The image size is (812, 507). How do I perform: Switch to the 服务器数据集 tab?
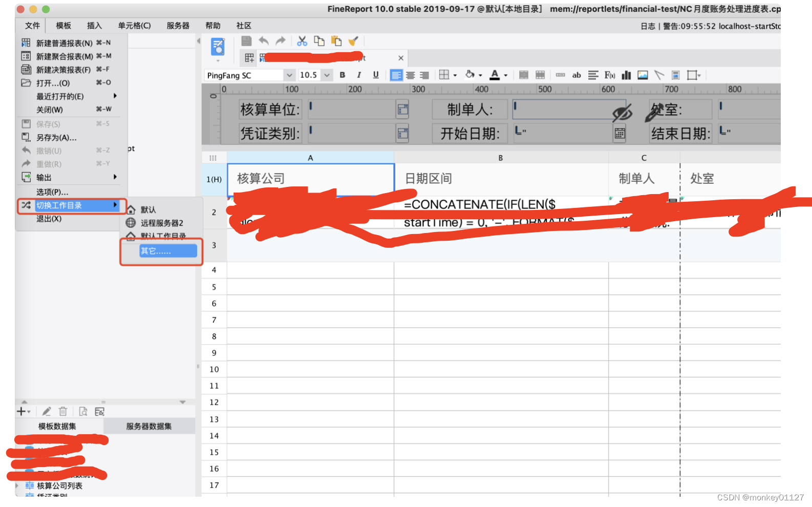(149, 426)
